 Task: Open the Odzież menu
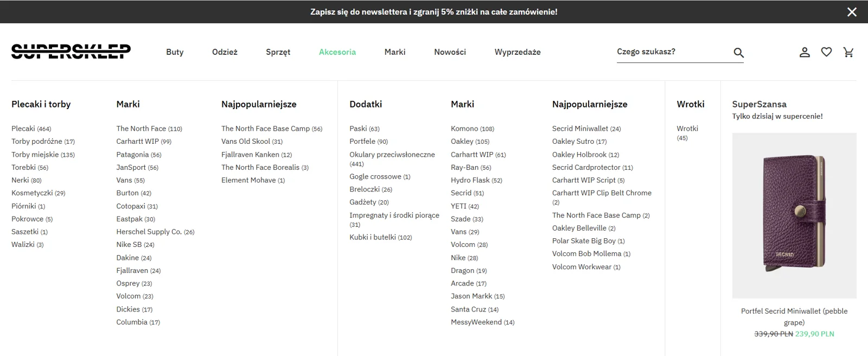(225, 52)
